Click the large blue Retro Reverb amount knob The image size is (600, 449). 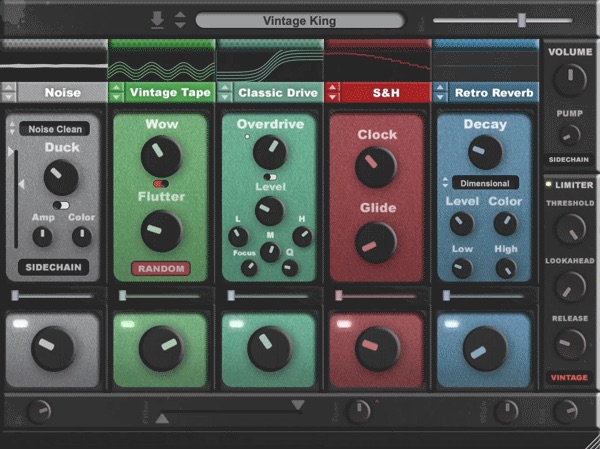coord(485,349)
